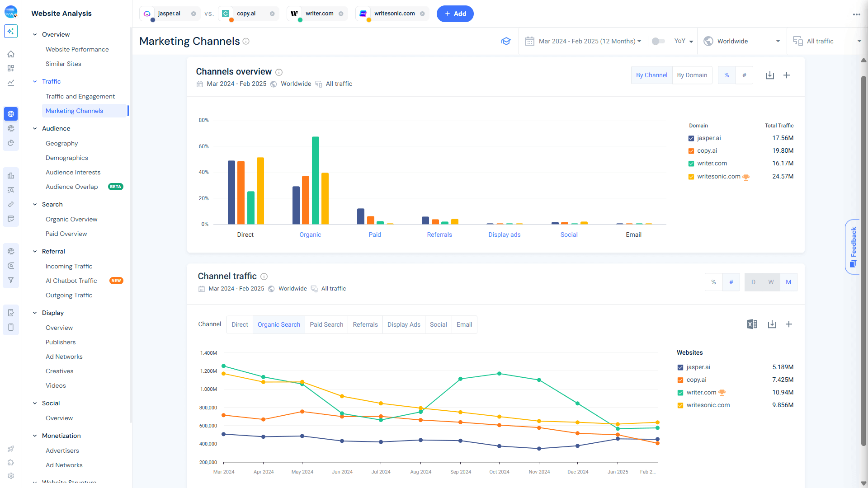Screen dimensions: 868x488
Task: Open the pie chart analysis icon in sidebar
Action: click(x=11, y=143)
